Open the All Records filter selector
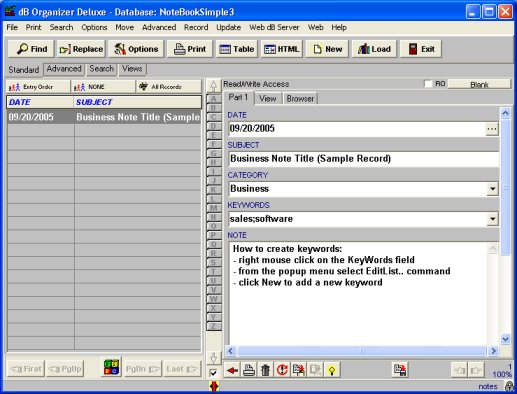The width and height of the screenshot is (517, 394). [169, 87]
